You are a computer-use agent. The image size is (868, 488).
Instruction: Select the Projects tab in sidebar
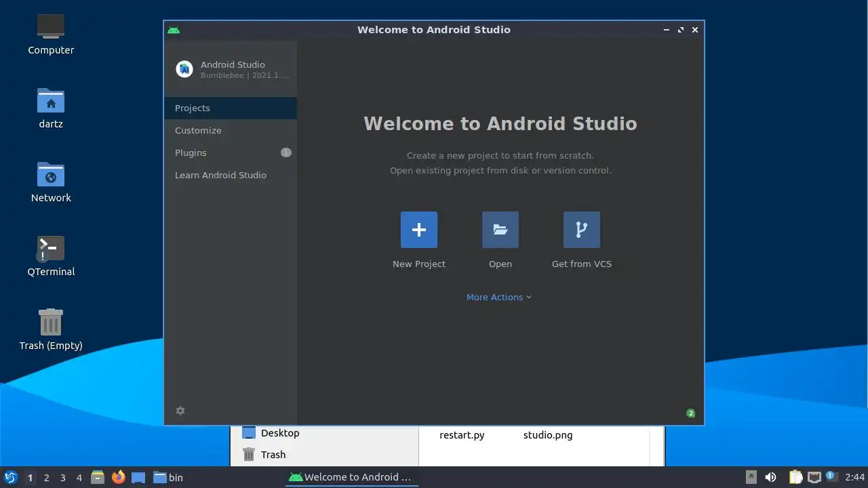[231, 108]
